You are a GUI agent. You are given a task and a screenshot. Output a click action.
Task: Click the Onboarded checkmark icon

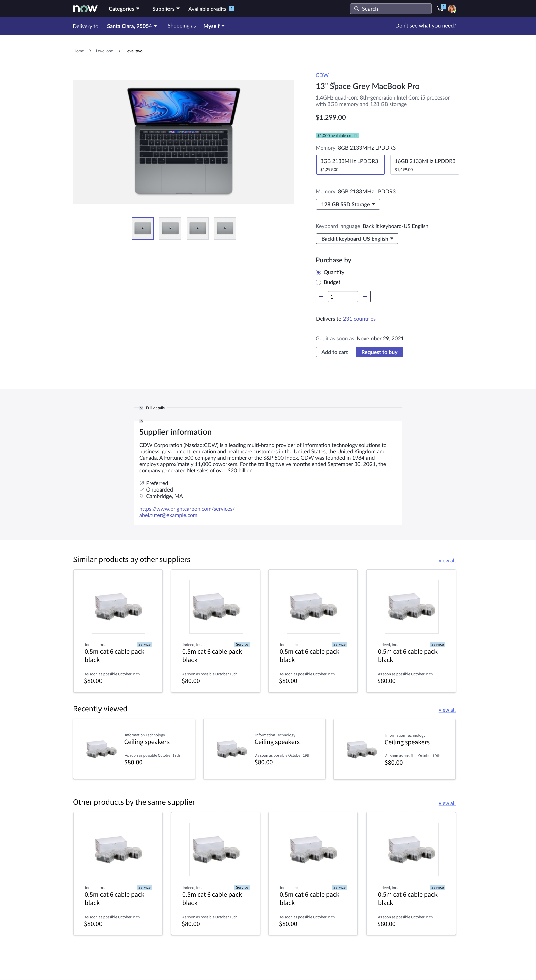pyautogui.click(x=141, y=489)
